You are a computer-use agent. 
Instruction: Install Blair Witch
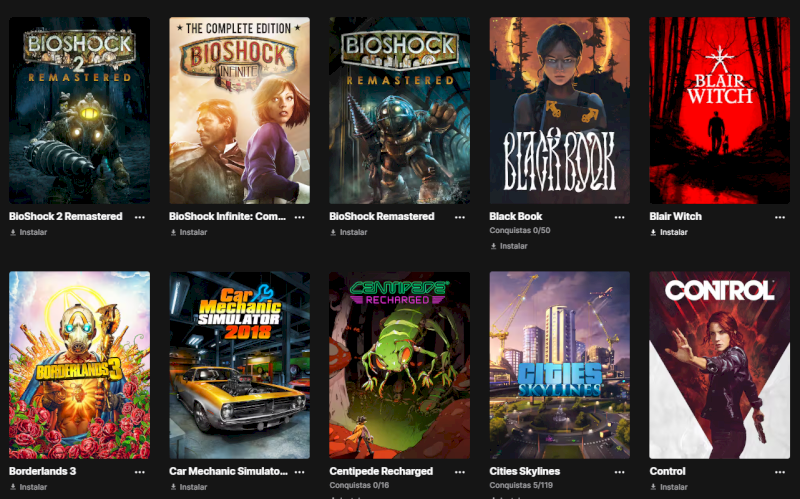[x=669, y=232]
